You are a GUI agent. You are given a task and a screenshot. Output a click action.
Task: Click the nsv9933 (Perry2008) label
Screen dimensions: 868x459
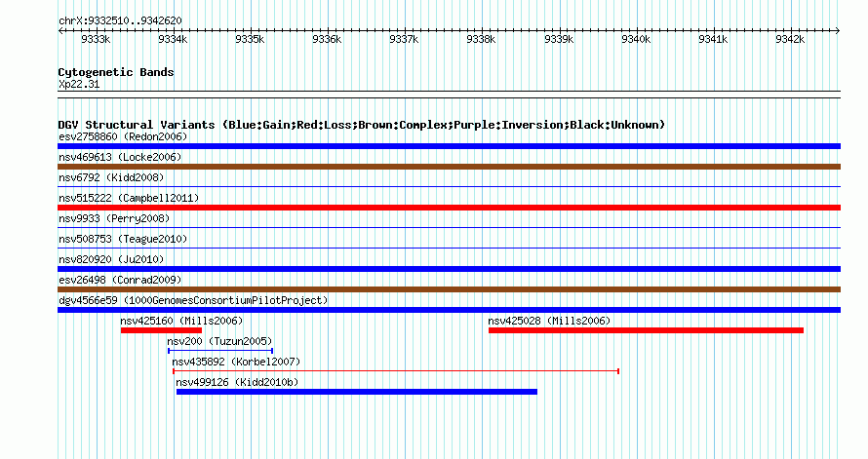[114, 218]
